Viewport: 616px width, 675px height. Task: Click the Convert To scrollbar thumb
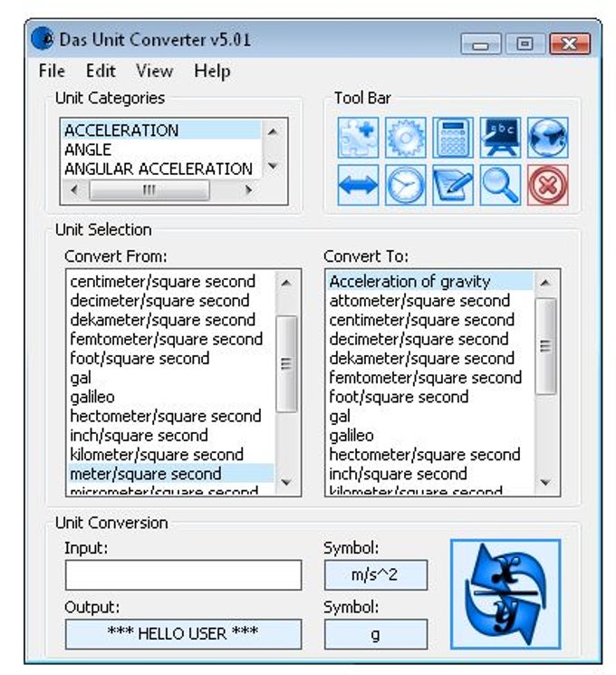545,346
